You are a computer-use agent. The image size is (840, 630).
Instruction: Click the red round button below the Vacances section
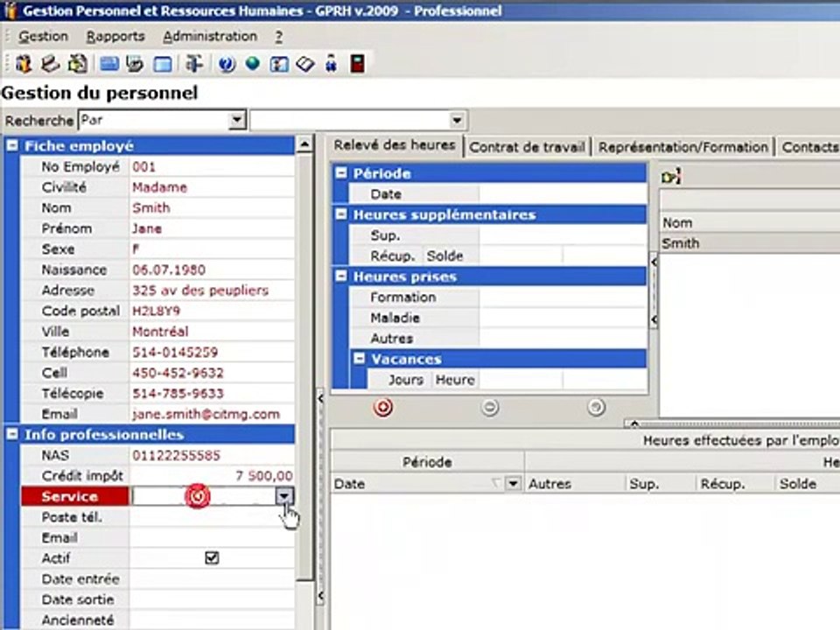383,408
